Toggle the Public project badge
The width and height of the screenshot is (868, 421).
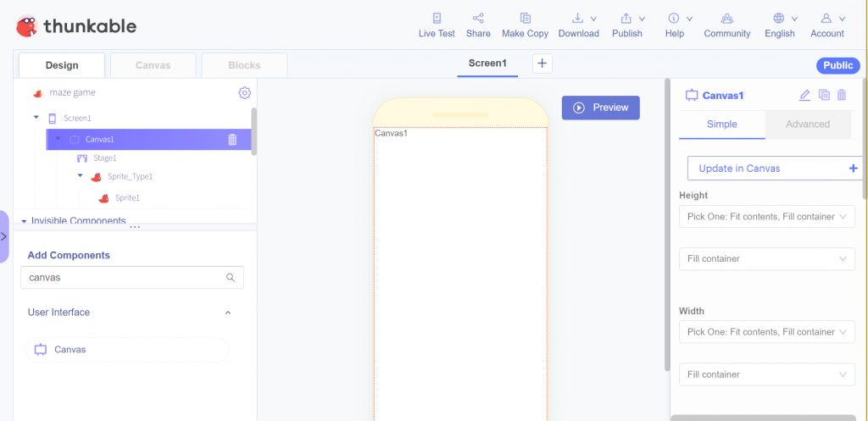(x=837, y=65)
